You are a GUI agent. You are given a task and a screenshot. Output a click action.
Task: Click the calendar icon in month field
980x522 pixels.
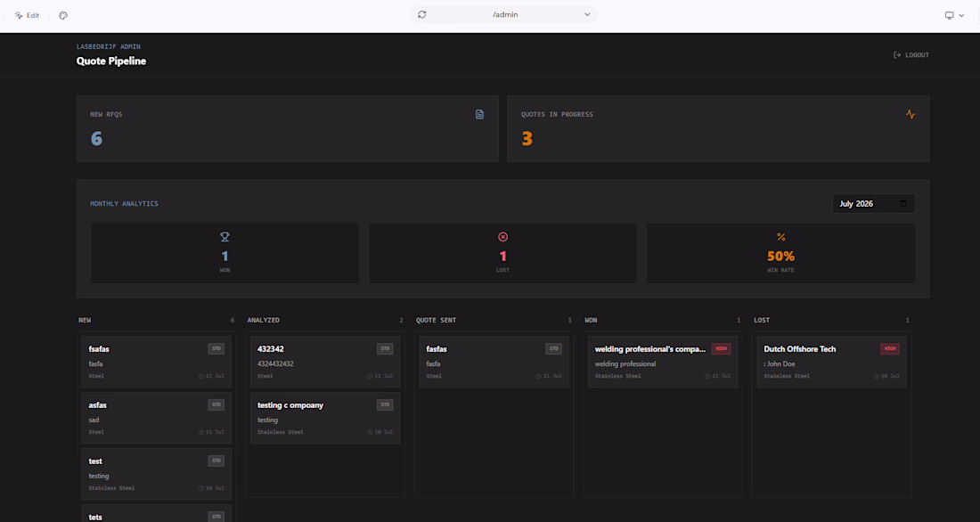[x=903, y=204]
